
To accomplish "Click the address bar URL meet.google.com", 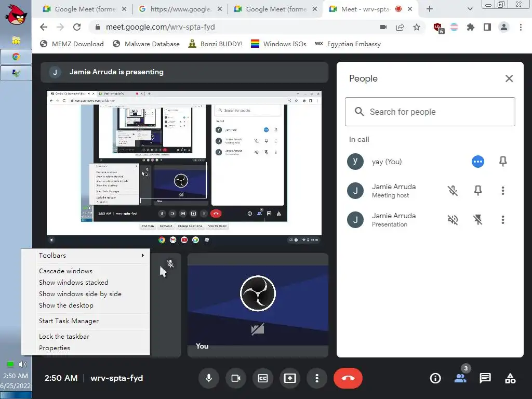I will 160,27.
